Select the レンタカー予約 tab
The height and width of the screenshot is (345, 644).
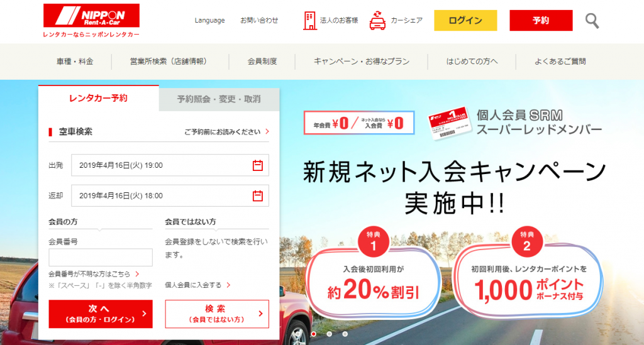tap(98, 98)
